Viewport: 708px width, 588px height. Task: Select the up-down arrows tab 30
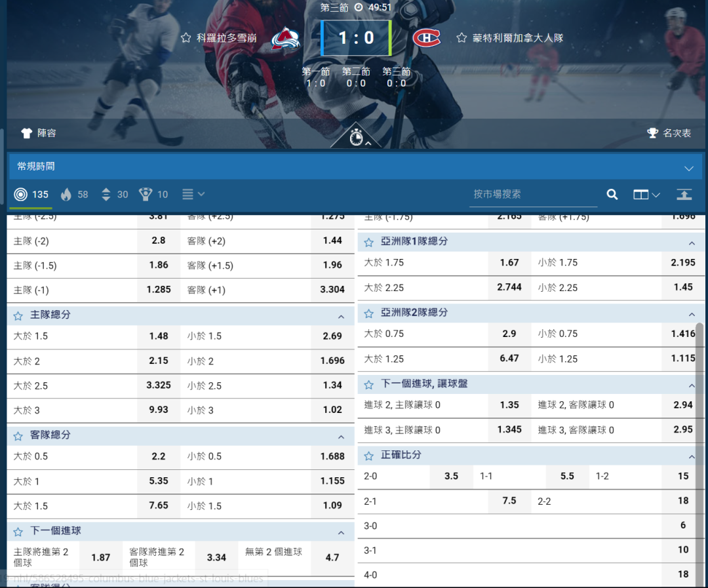click(115, 195)
